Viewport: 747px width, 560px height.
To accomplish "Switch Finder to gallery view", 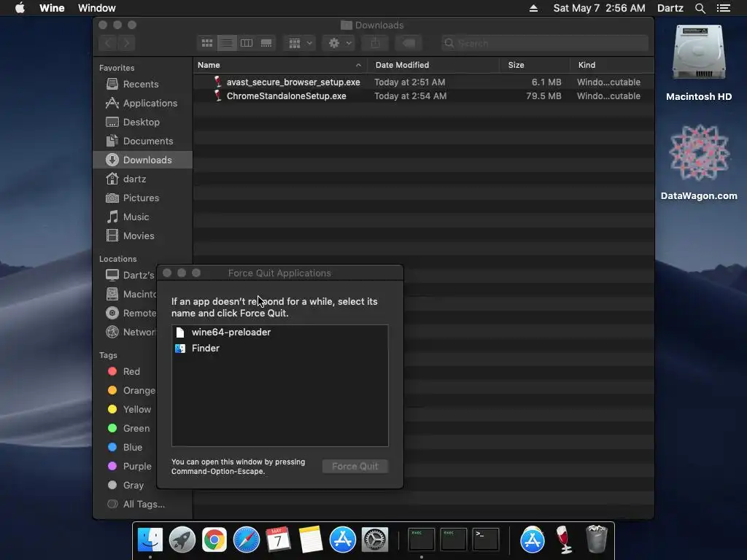I will pyautogui.click(x=266, y=43).
